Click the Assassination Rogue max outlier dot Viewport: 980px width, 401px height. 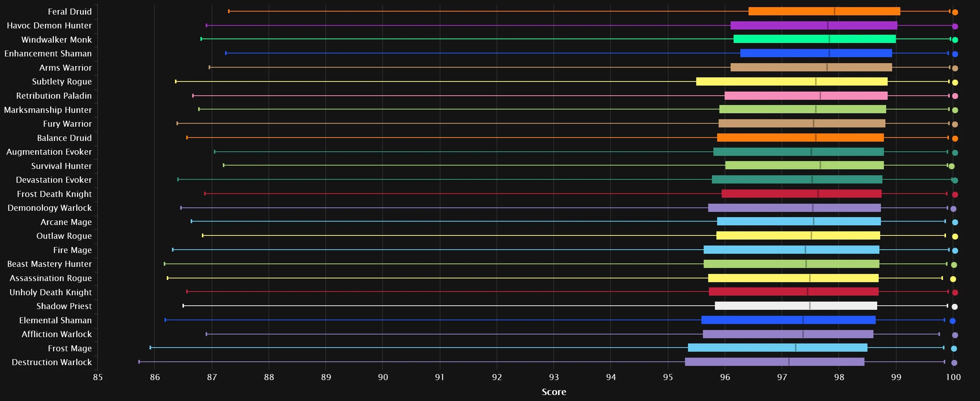(953, 280)
